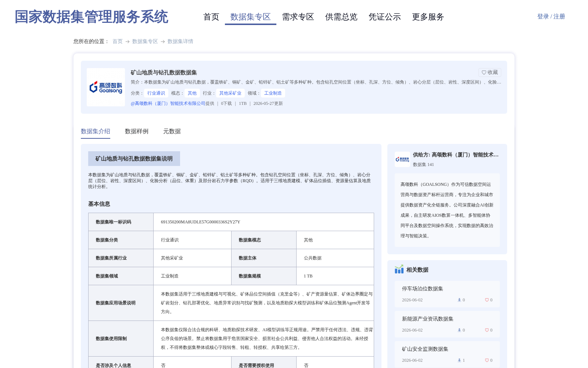
Task: Click 首页 in the breadcrumb
Action: pos(118,42)
